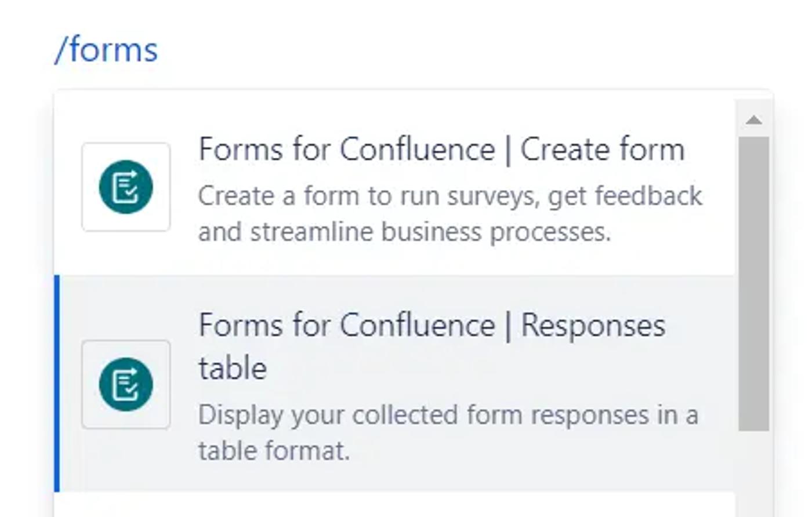Image resolution: width=812 pixels, height=517 pixels.
Task: Click the dropdown list scrollbar thumb
Action: (753, 283)
